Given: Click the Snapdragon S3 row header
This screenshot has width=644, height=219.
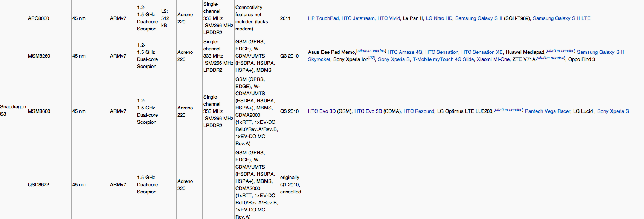Looking at the screenshot, I should (x=13, y=110).
